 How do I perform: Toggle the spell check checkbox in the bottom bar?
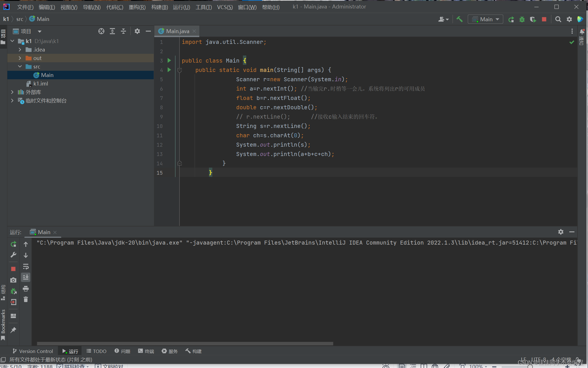(60, 366)
